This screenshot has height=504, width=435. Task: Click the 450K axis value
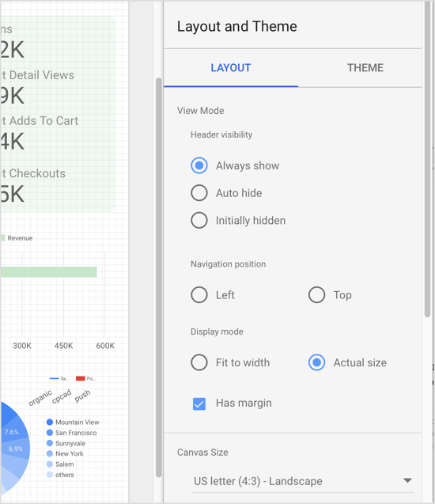(x=63, y=346)
